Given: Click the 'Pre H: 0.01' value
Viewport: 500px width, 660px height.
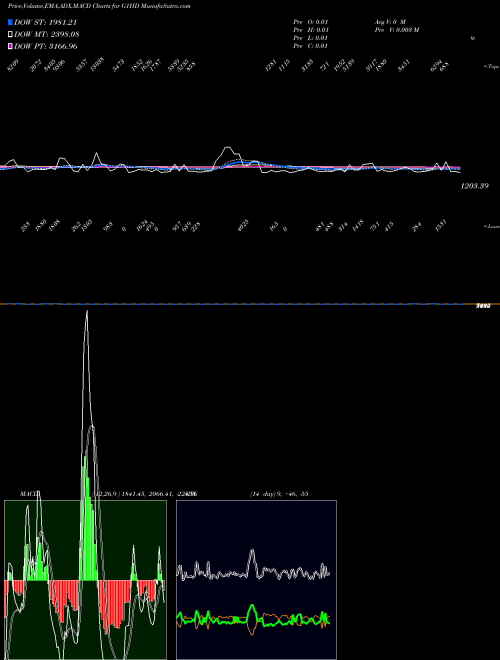Looking at the screenshot, I should 311,30.
